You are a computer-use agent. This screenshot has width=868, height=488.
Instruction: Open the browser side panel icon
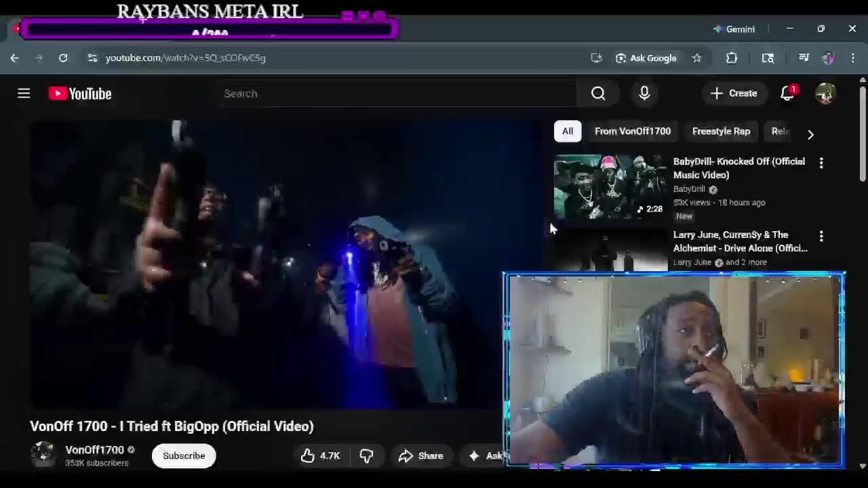pos(768,58)
